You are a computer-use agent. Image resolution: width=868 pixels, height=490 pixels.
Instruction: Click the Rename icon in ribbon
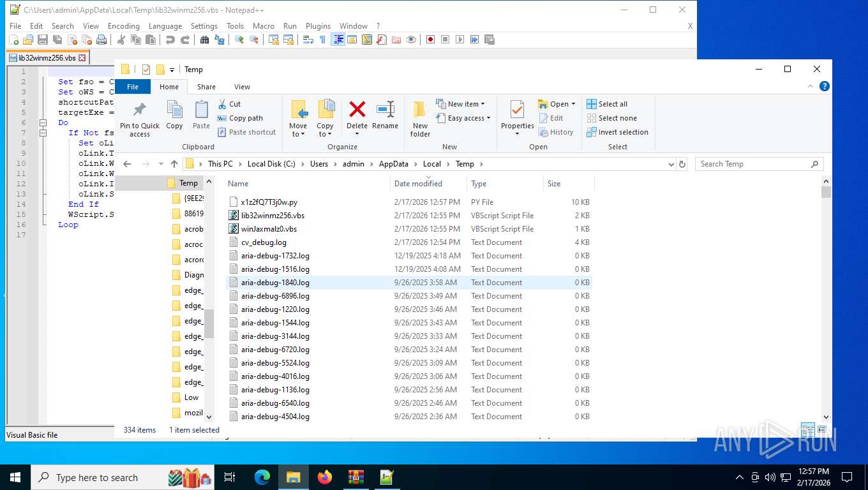pos(385,110)
